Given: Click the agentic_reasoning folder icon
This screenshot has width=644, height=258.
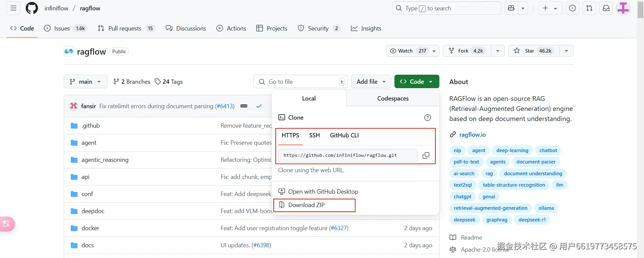Looking at the screenshot, I should point(74,160).
